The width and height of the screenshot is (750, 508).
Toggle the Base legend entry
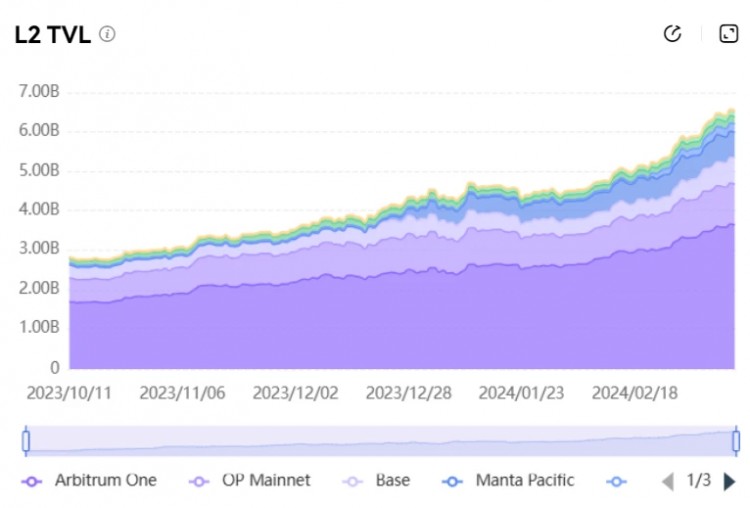[377, 481]
